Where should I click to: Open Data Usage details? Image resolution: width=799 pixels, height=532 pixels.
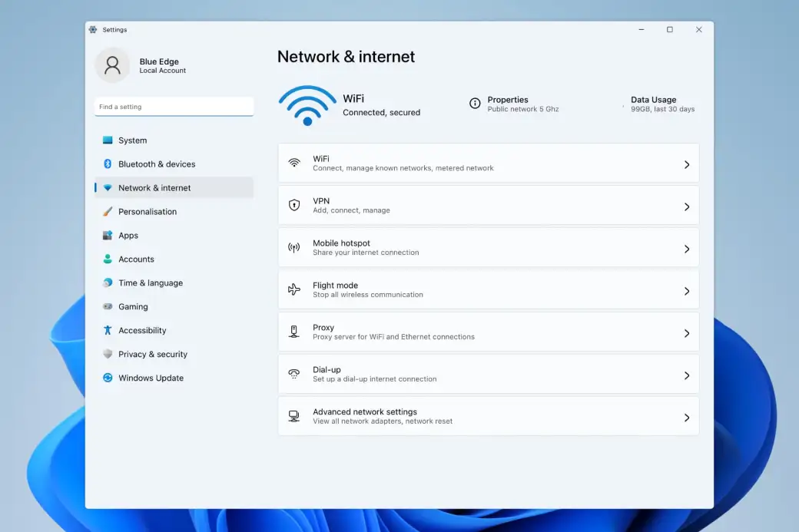[662, 104]
